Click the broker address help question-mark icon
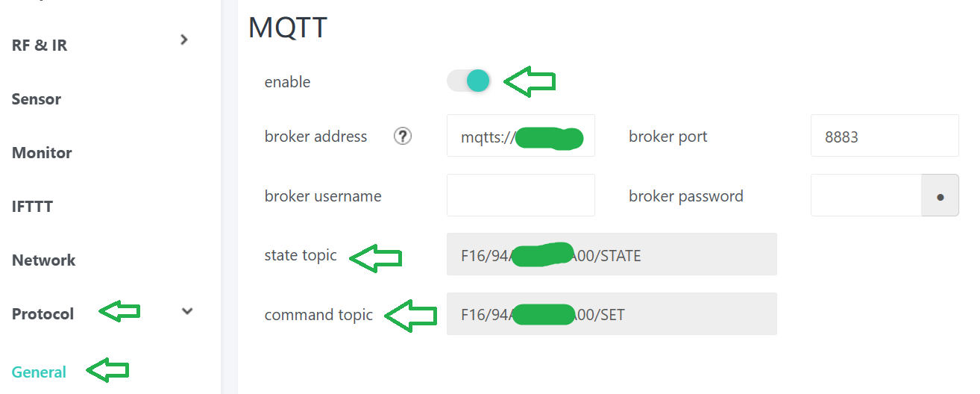Viewport: 980px width, 394px height. (x=403, y=137)
